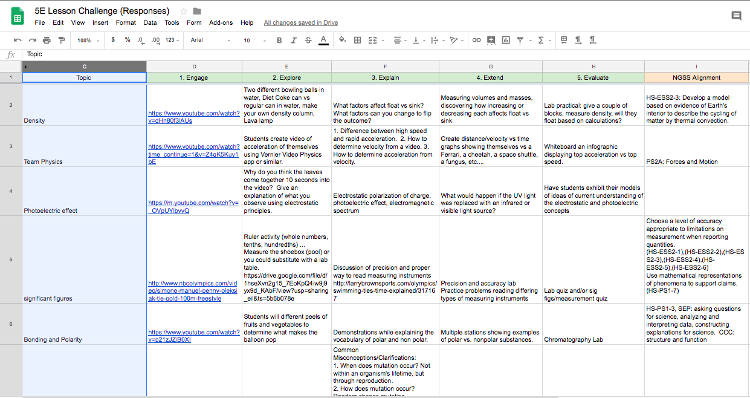The width and height of the screenshot is (750, 398).
Task: Open the Density row YouTube link
Action: point(194,117)
